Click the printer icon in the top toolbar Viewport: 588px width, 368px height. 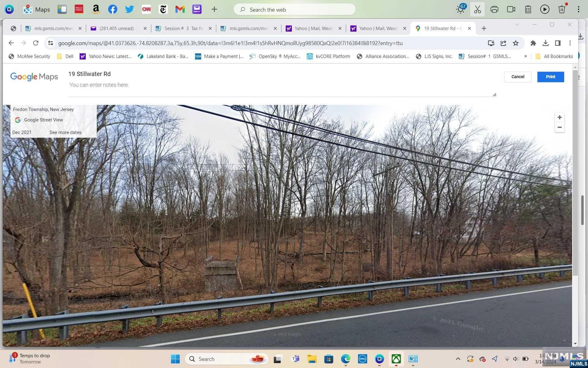click(494, 9)
